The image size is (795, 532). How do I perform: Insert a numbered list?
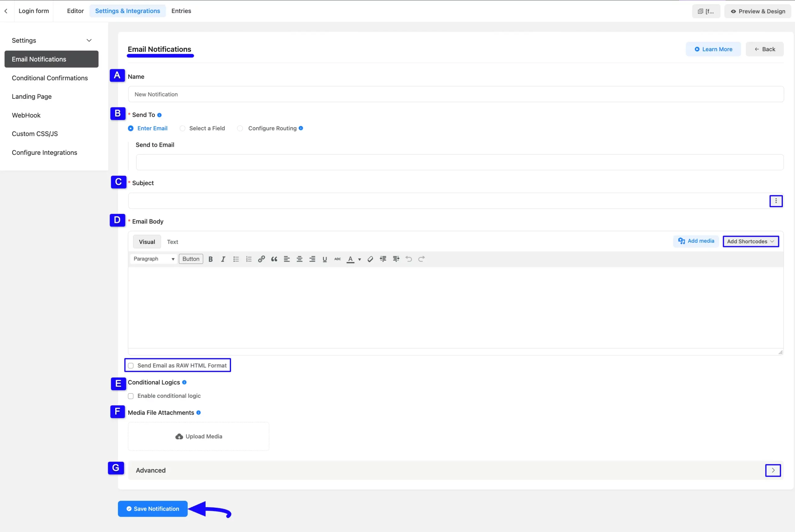249,259
